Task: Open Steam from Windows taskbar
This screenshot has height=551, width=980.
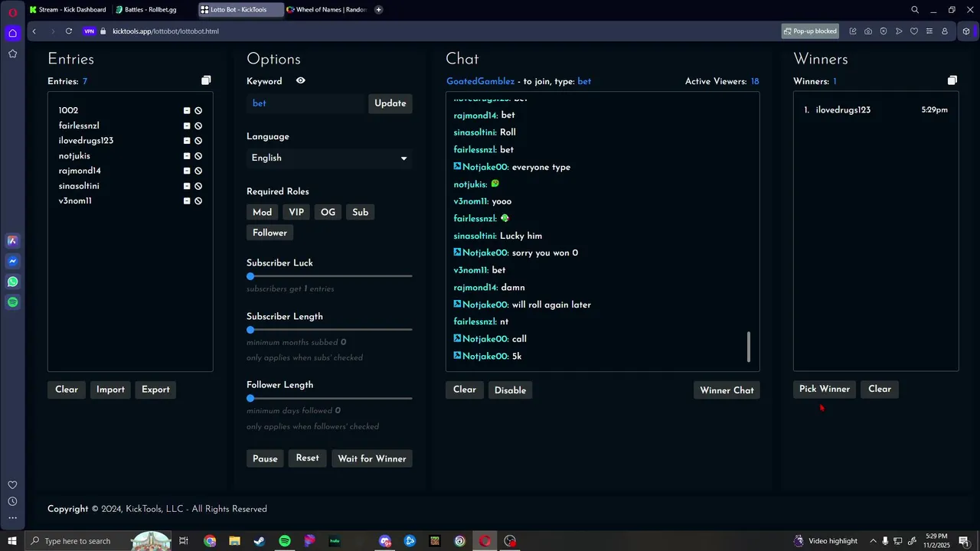Action: click(260, 541)
